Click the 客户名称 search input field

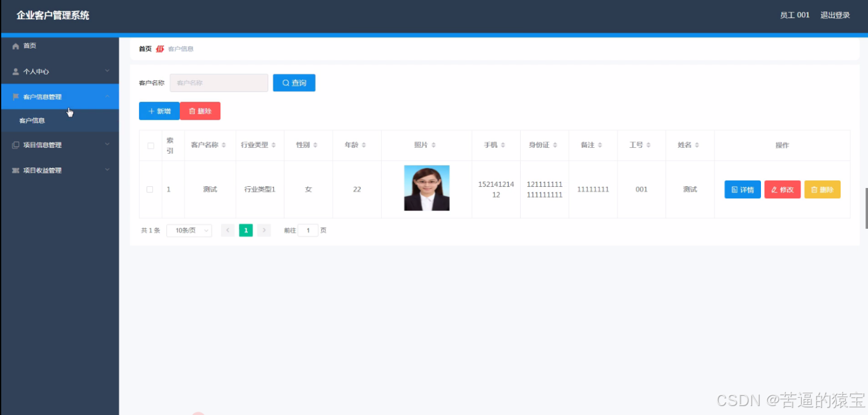click(x=219, y=83)
